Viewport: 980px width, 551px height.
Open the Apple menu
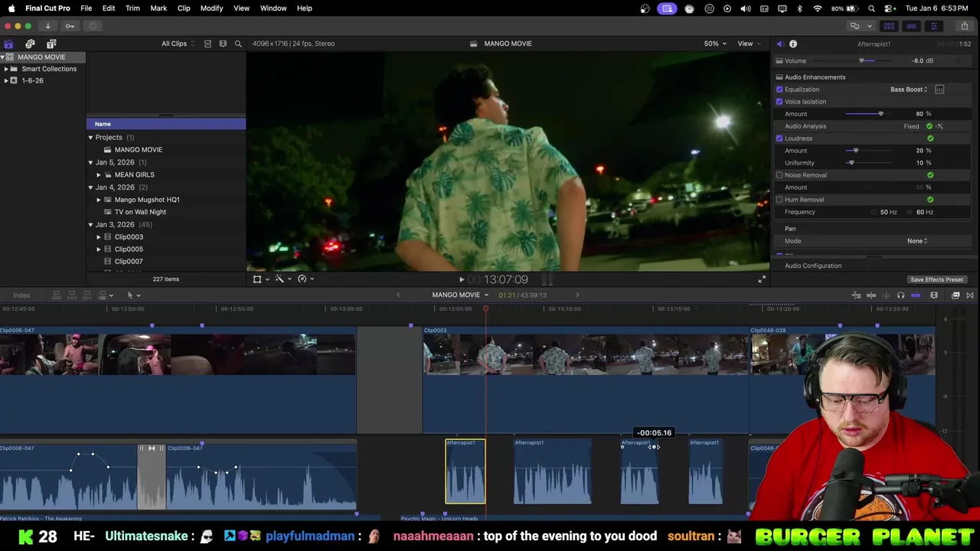(11, 8)
